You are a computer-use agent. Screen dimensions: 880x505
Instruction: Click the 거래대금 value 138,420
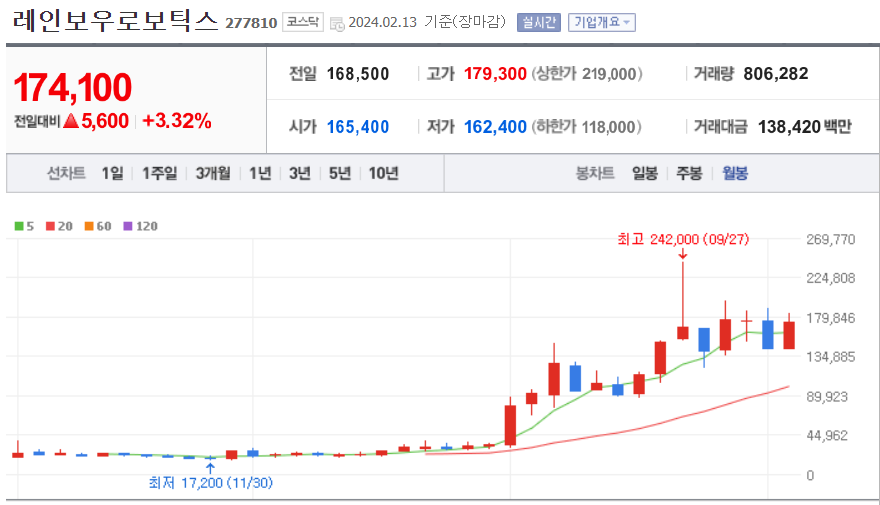[789, 127]
